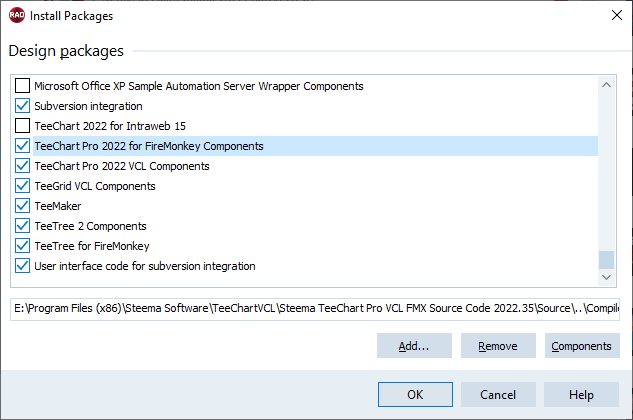Click the Remove button
633x420 pixels.
coord(498,346)
